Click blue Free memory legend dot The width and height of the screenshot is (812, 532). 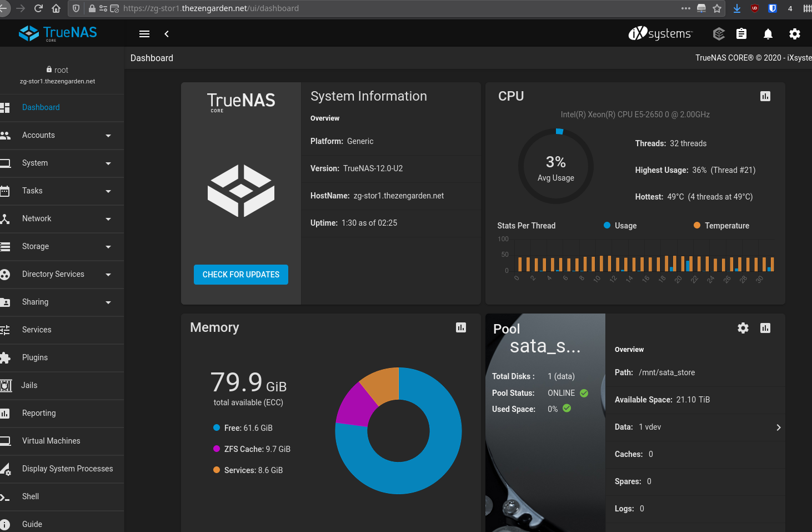tap(217, 427)
